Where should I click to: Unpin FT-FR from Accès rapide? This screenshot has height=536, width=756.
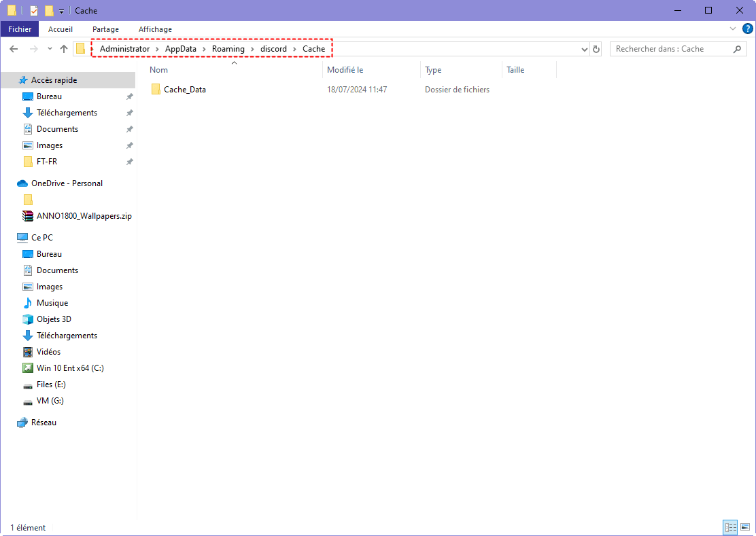(128, 161)
